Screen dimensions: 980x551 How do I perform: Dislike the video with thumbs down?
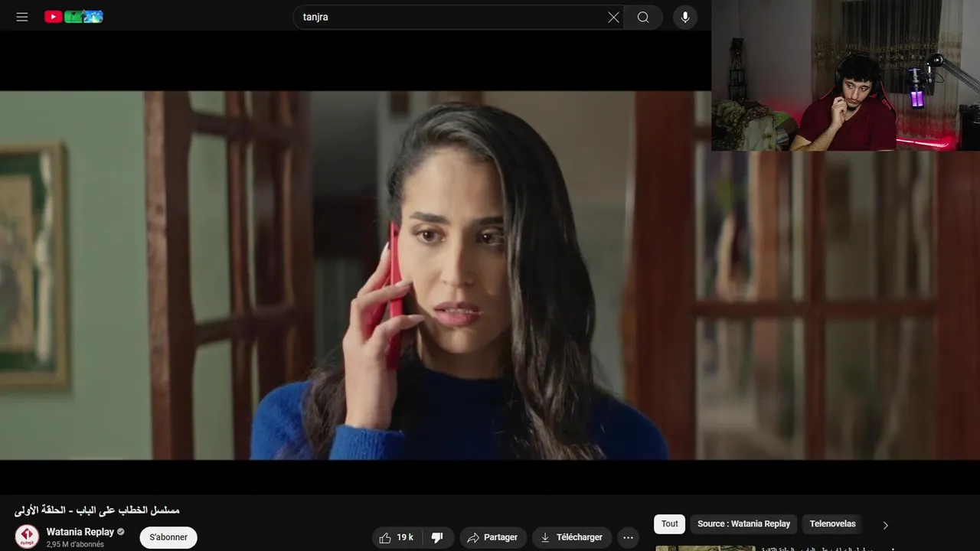click(438, 537)
